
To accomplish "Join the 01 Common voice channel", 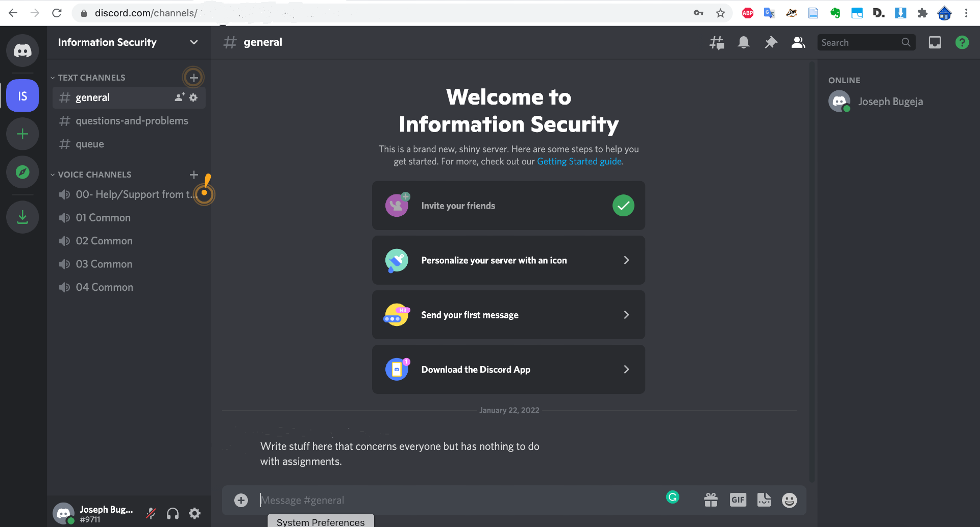I will [x=103, y=218].
